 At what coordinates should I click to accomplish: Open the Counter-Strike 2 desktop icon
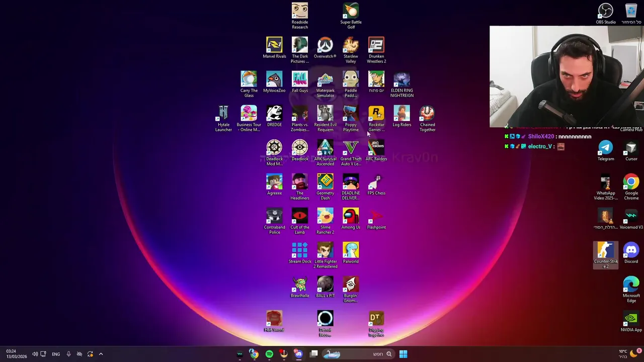pos(606,255)
